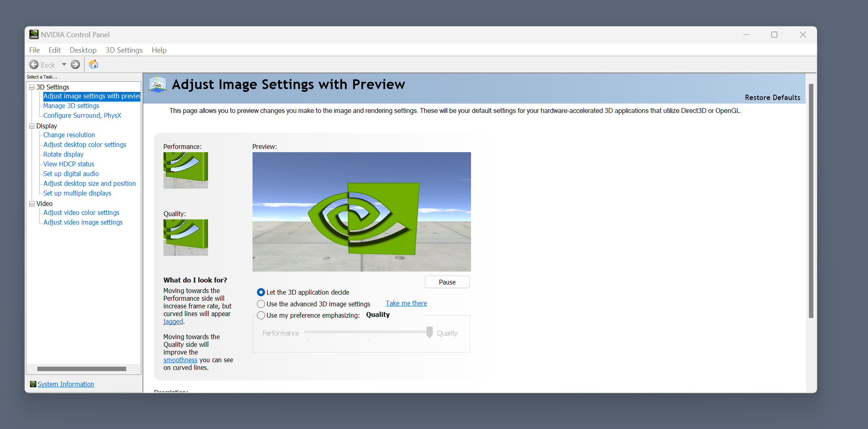Select 'Use the advanced 3D image settings'
Image resolution: width=868 pixels, height=429 pixels.
click(x=261, y=304)
